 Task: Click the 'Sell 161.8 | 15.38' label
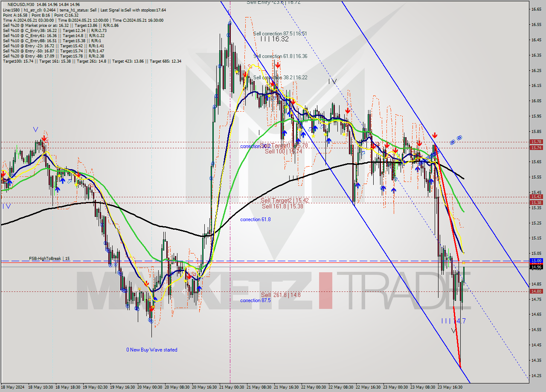pyautogui.click(x=282, y=206)
